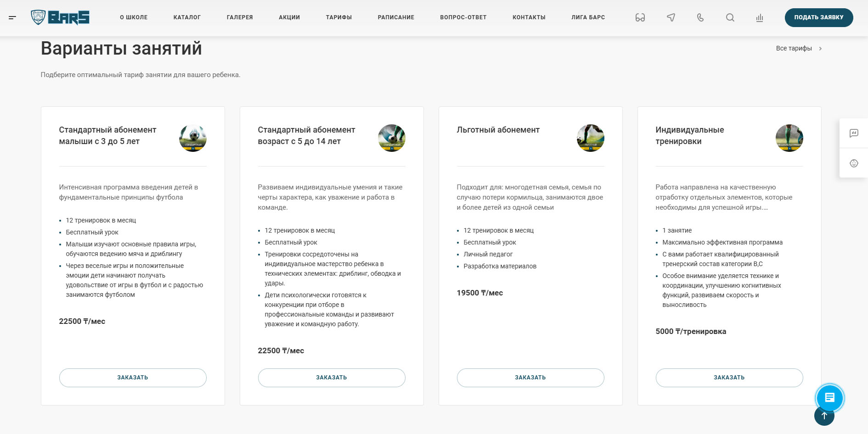Open the blue chat widget button
The height and width of the screenshot is (434, 868).
[829, 398]
